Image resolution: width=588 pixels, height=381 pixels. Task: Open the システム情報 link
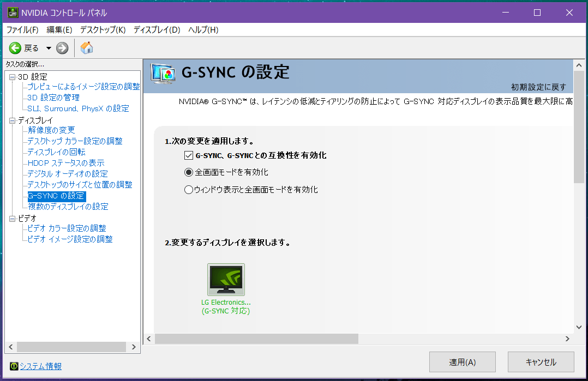40,366
